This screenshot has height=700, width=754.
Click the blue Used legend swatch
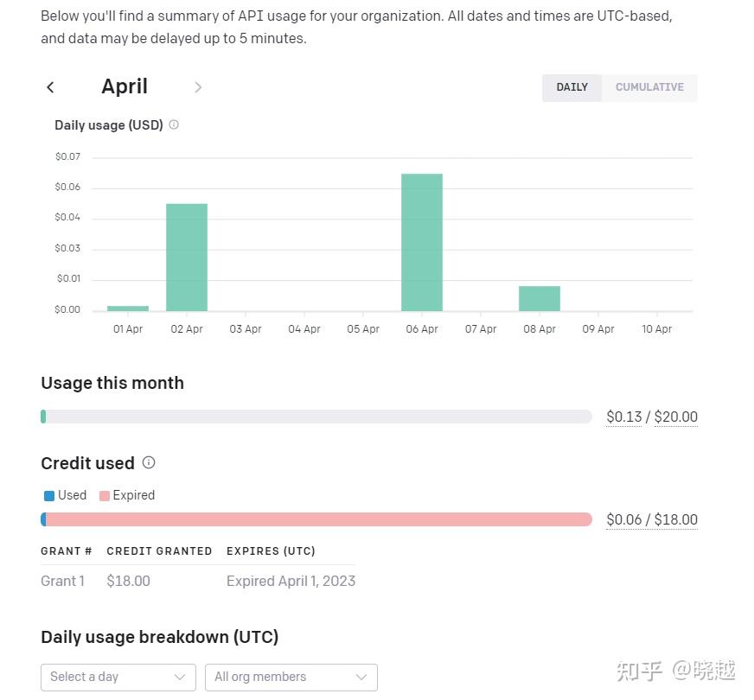click(49, 496)
